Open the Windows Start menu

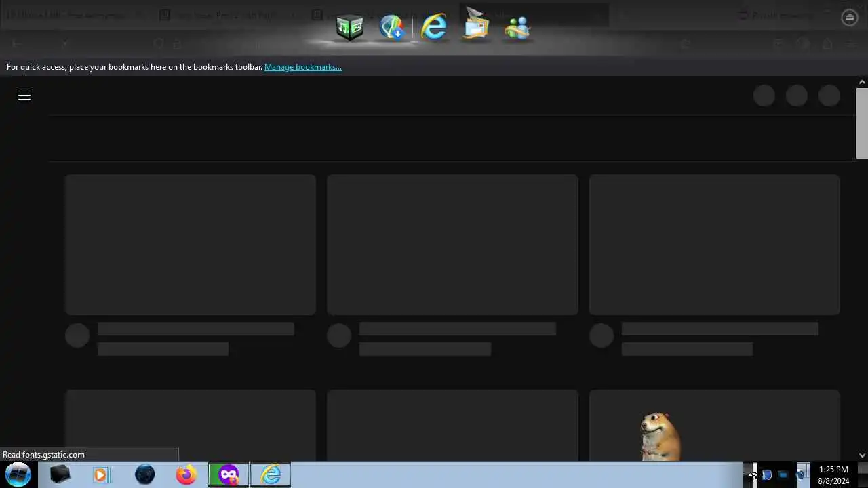(18, 474)
